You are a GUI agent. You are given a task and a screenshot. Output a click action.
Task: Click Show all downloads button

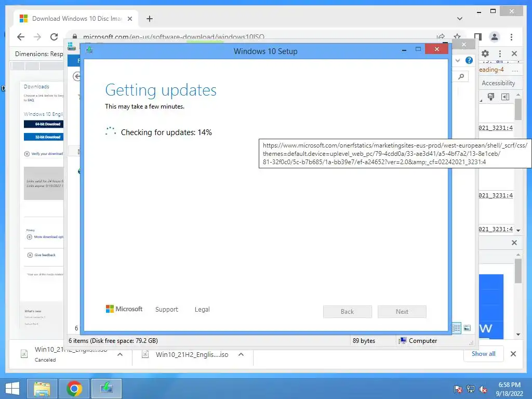(484, 354)
